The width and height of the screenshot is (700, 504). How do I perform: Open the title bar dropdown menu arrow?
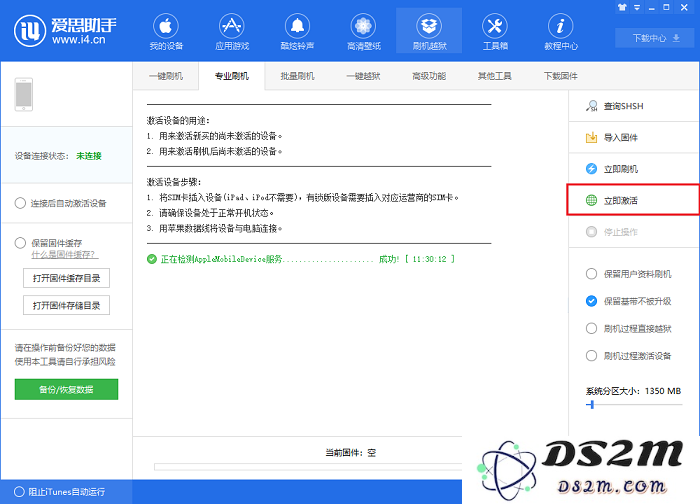click(x=637, y=8)
